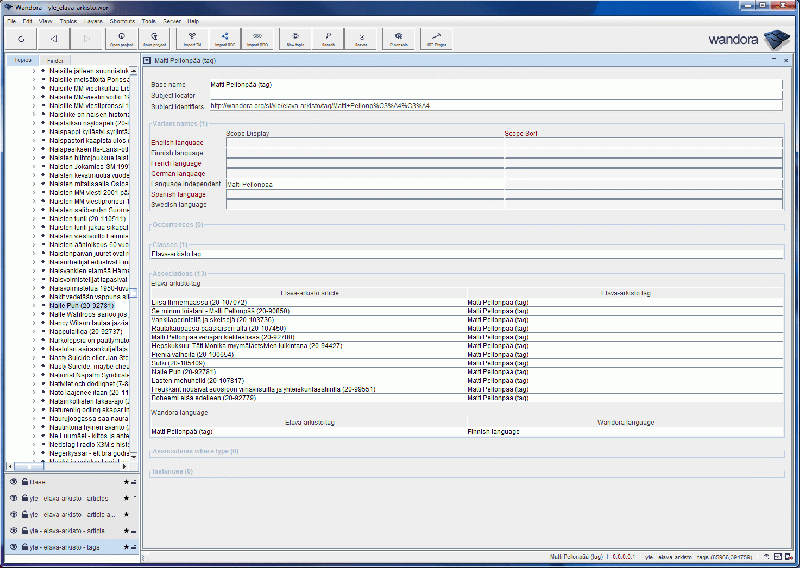The width and height of the screenshot is (800, 568).
Task: Toggle eye icon of the selected tags layer
Action: (13, 548)
